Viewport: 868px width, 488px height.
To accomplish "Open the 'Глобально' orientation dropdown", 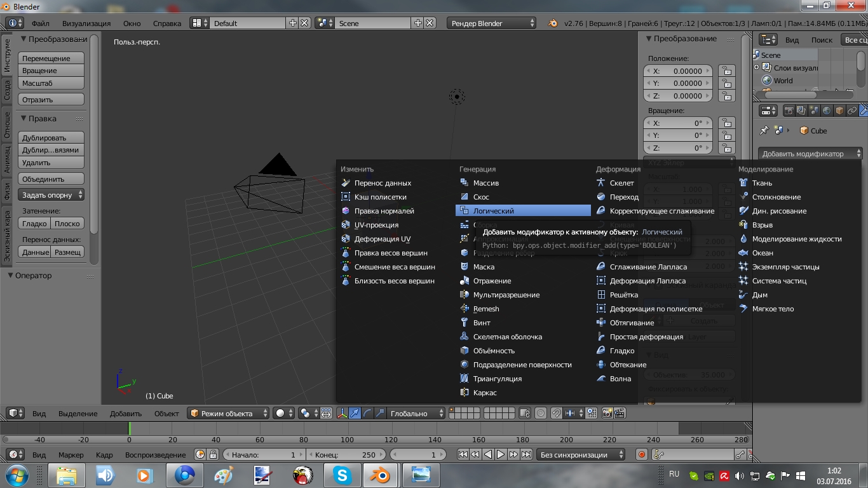I will 416,413.
